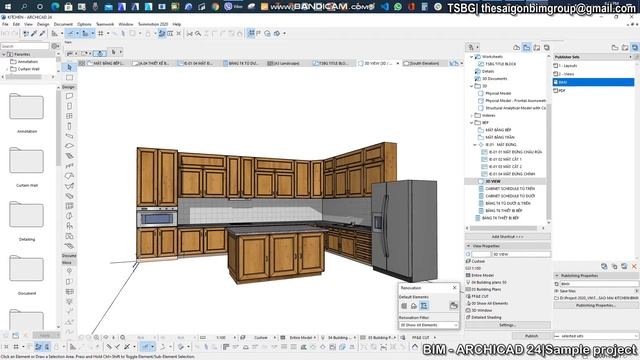Screen dimensions: 640x360
Task: Open the Layout Book icon in Navigator
Action: (536, 48)
